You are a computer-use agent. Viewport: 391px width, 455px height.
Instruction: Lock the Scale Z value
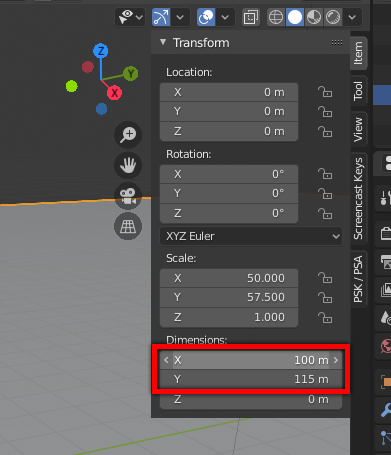pyautogui.click(x=325, y=317)
